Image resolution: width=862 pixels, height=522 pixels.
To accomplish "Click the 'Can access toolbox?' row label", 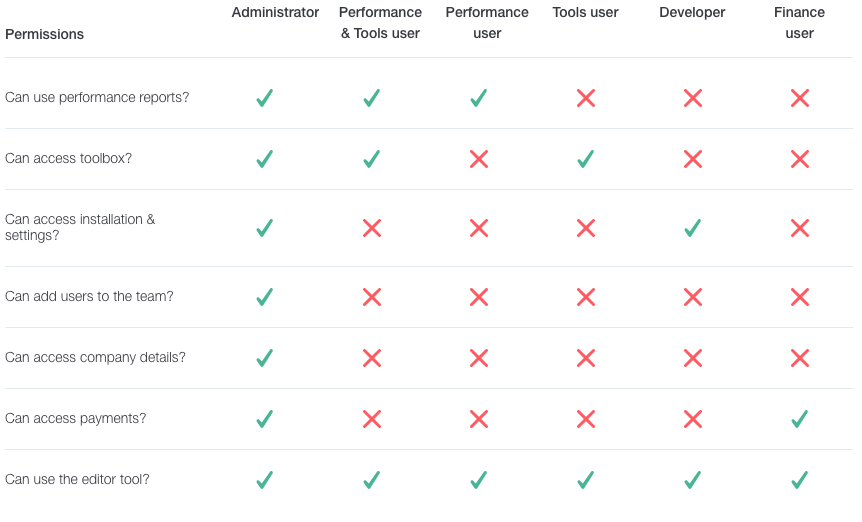I will (x=69, y=158).
